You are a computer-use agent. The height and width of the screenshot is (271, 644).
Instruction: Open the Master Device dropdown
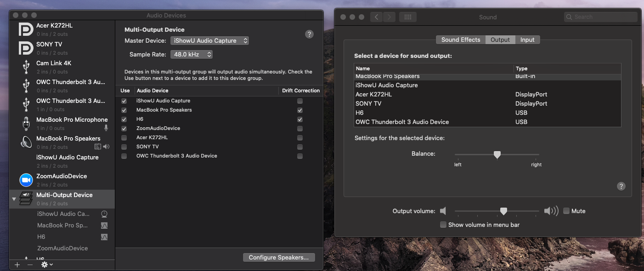pyautogui.click(x=209, y=40)
